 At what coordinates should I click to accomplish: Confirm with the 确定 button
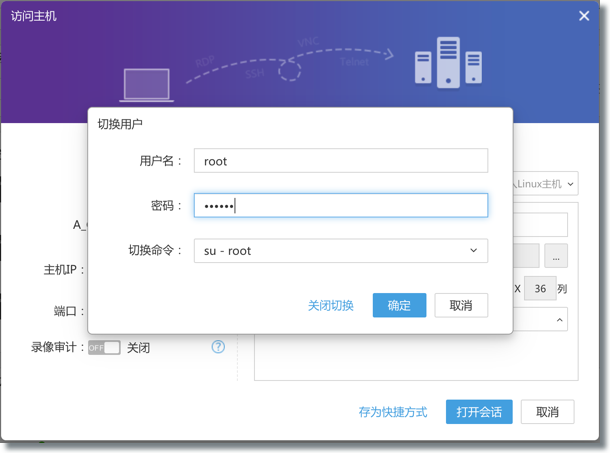coord(399,305)
